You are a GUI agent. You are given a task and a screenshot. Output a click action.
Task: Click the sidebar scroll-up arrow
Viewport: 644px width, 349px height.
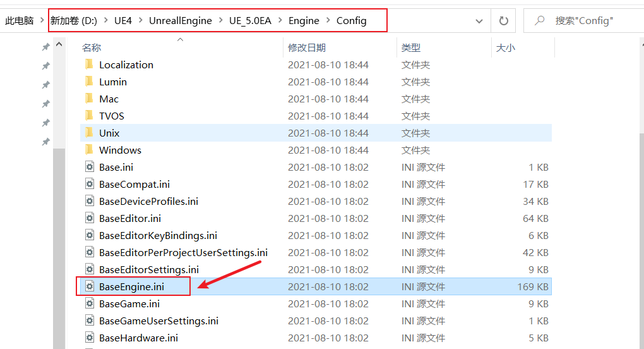[x=59, y=44]
